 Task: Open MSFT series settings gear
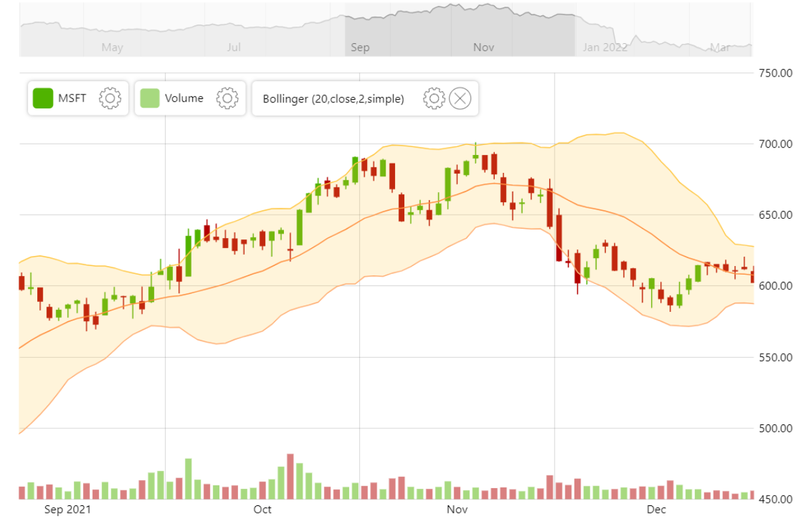click(x=110, y=98)
